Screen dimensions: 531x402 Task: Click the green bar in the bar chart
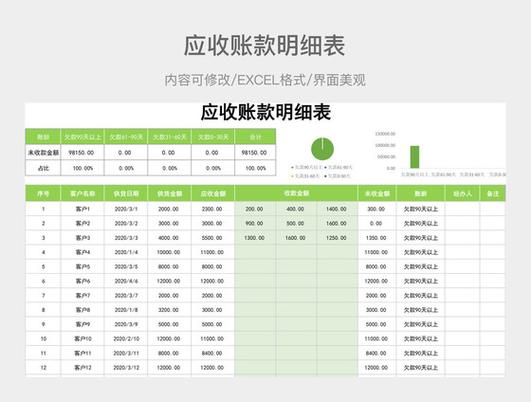tap(415, 157)
